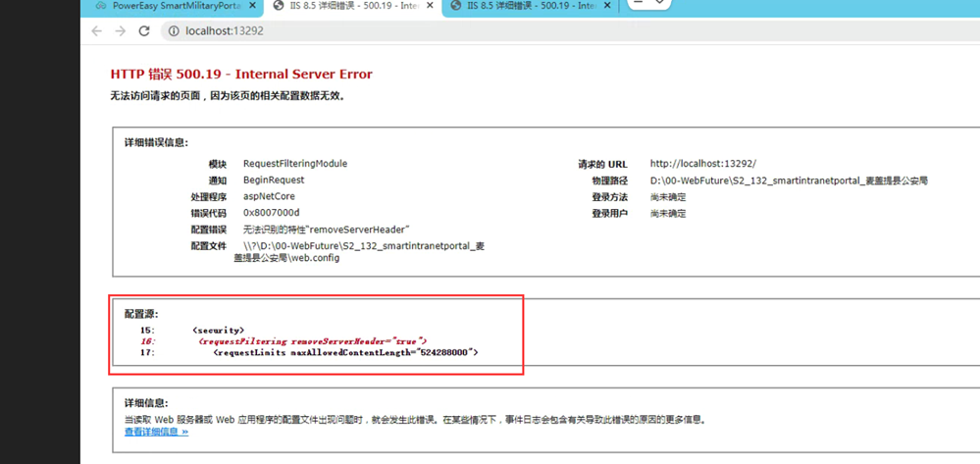Click config source line 15 <security>
Screen dimensions: 980x464
(x=219, y=330)
